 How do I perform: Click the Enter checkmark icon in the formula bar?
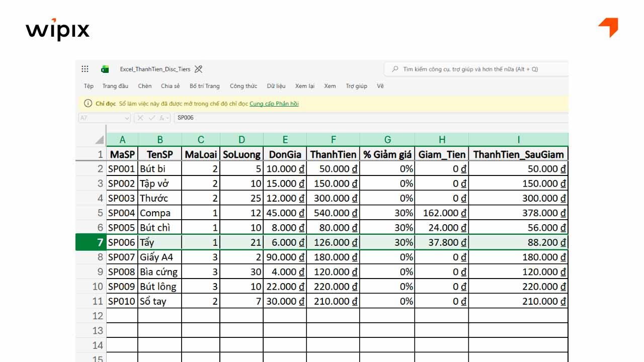tap(152, 117)
